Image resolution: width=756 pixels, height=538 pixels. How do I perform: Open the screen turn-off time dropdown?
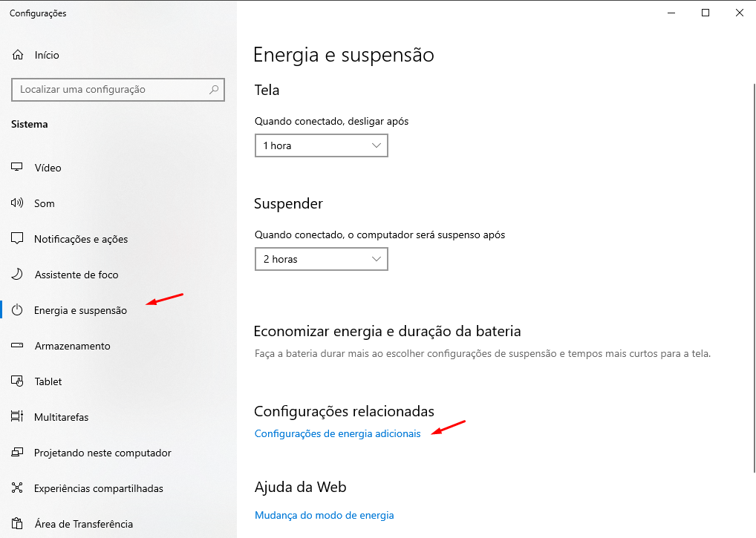[321, 145]
